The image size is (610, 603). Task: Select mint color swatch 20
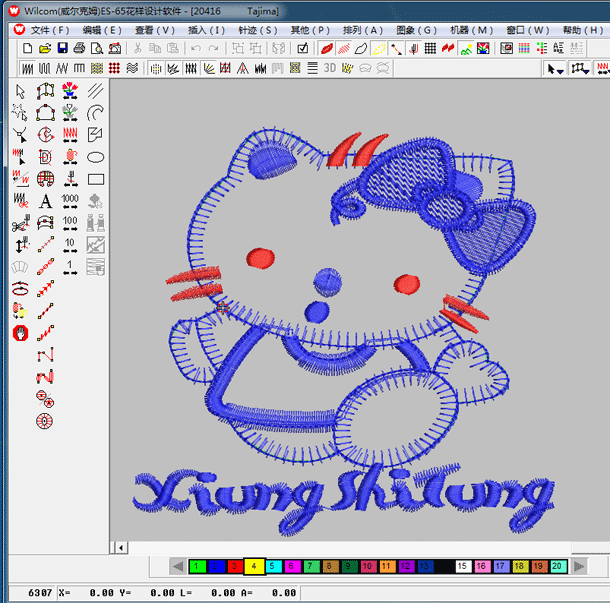[557, 566]
